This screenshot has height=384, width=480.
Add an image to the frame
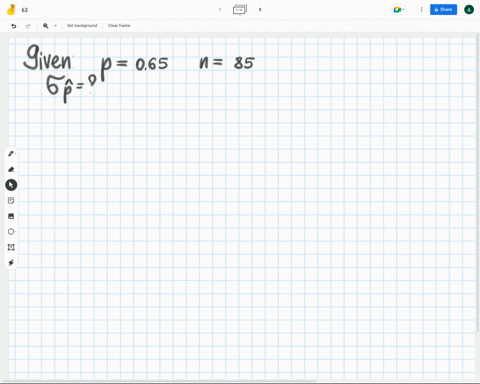click(11, 216)
